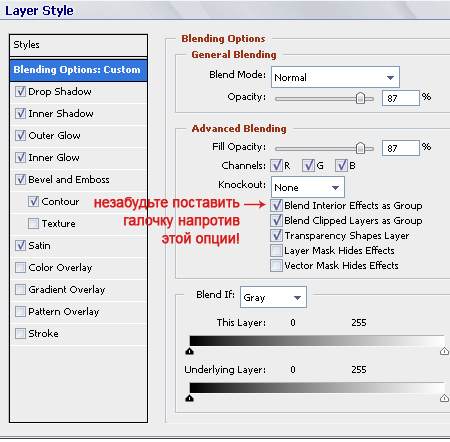Open the Contour settings label
This screenshot has height=442, width=450.
pos(60,202)
